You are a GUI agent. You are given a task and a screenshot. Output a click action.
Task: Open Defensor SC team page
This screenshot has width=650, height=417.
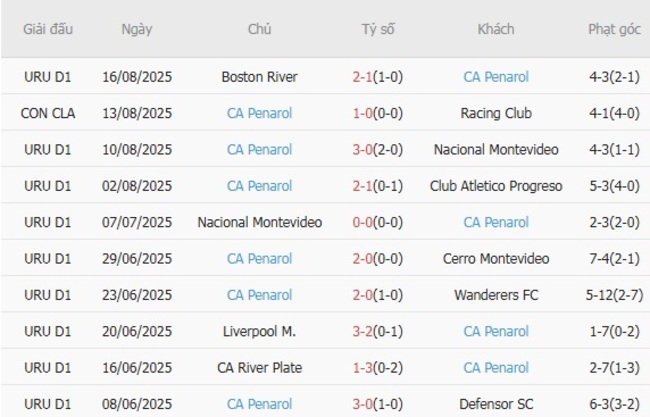pyautogui.click(x=496, y=404)
